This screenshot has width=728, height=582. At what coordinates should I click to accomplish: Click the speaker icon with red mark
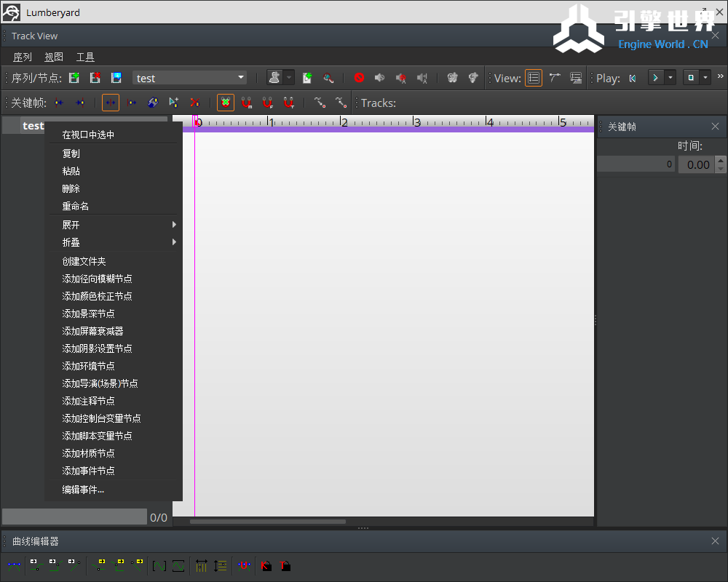(401, 78)
